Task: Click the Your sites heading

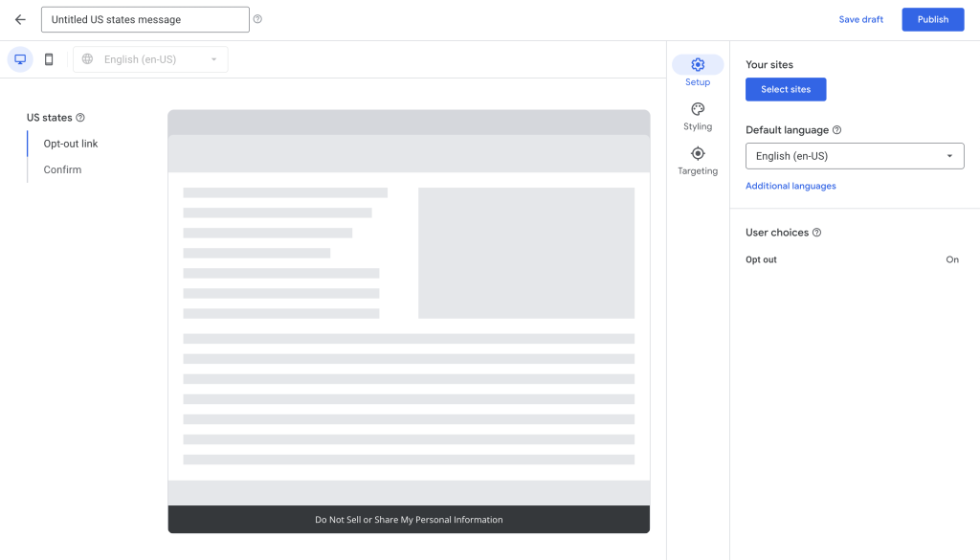Action: coord(769,64)
